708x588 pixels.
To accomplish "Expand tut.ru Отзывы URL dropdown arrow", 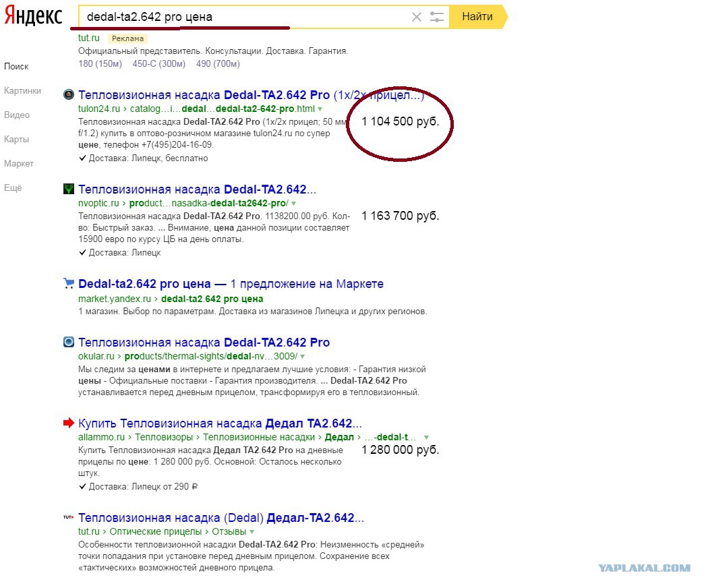I will 252,532.
